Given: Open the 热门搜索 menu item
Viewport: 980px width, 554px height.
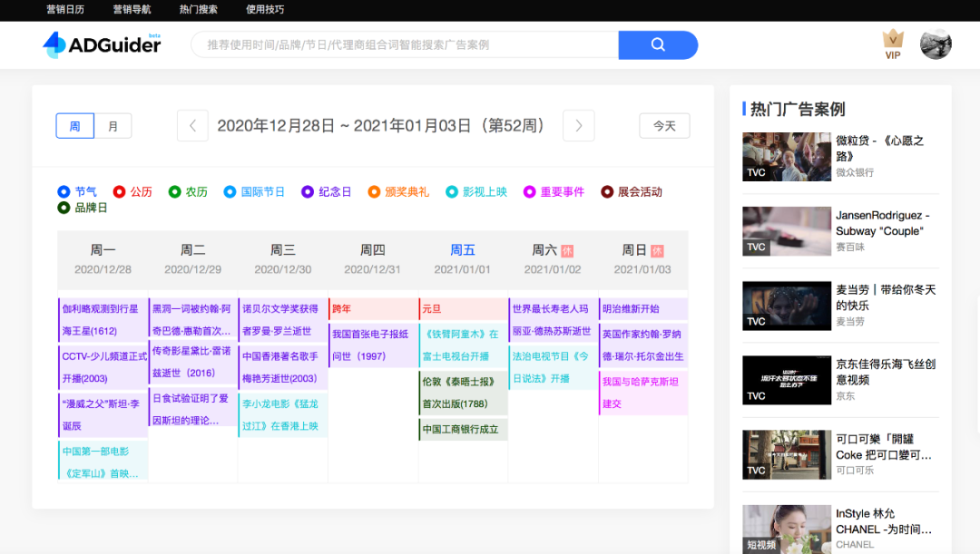Looking at the screenshot, I should [198, 9].
